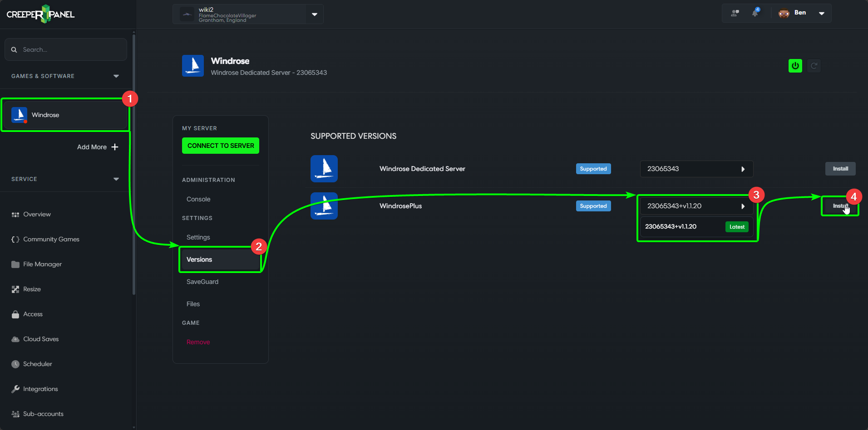Open the Versions page
This screenshot has width=868, height=430.
click(x=220, y=259)
